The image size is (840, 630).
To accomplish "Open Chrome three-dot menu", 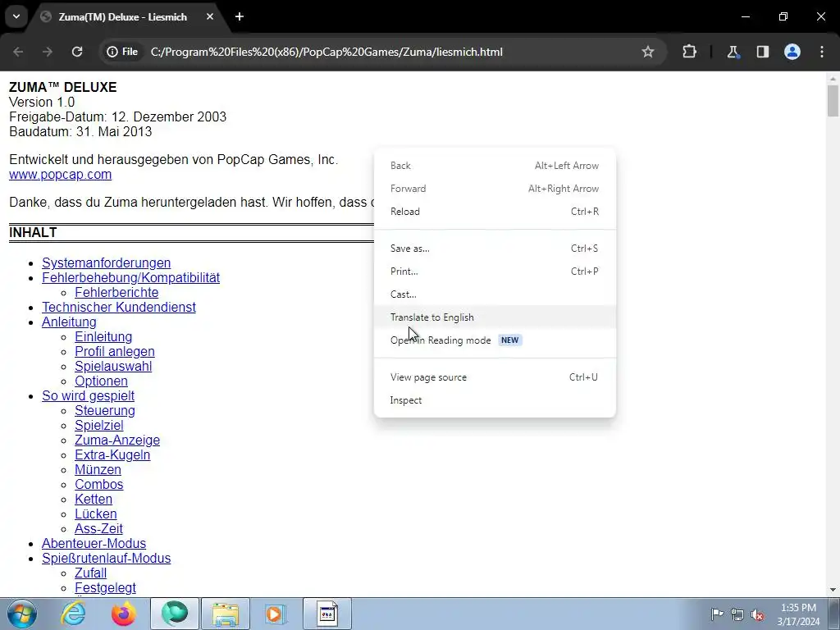I will click(822, 52).
